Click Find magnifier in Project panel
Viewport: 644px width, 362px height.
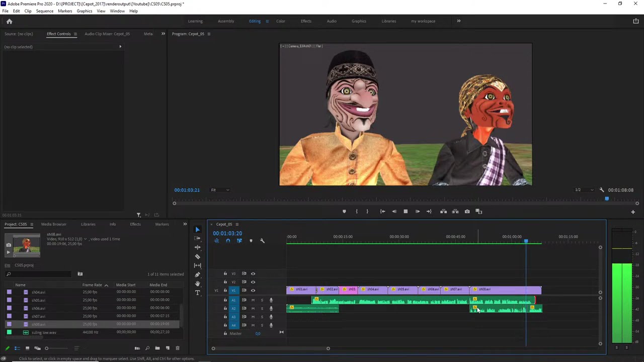pyautogui.click(x=147, y=348)
